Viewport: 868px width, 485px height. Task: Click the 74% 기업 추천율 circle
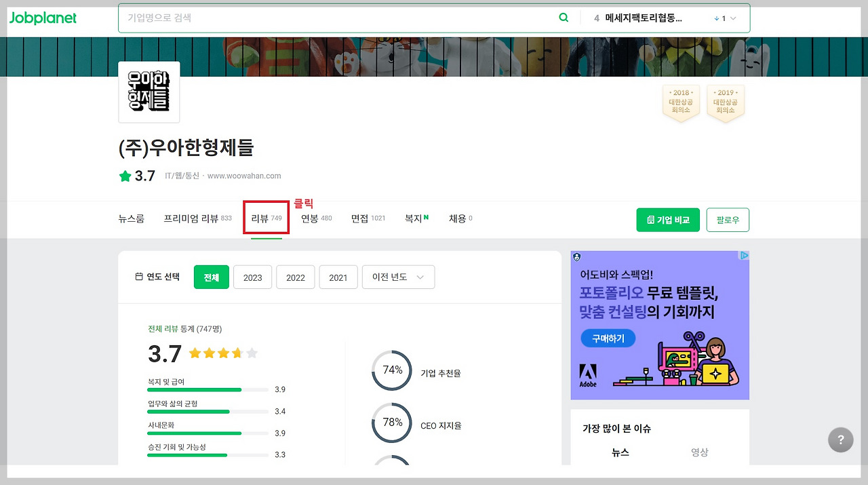[392, 370]
